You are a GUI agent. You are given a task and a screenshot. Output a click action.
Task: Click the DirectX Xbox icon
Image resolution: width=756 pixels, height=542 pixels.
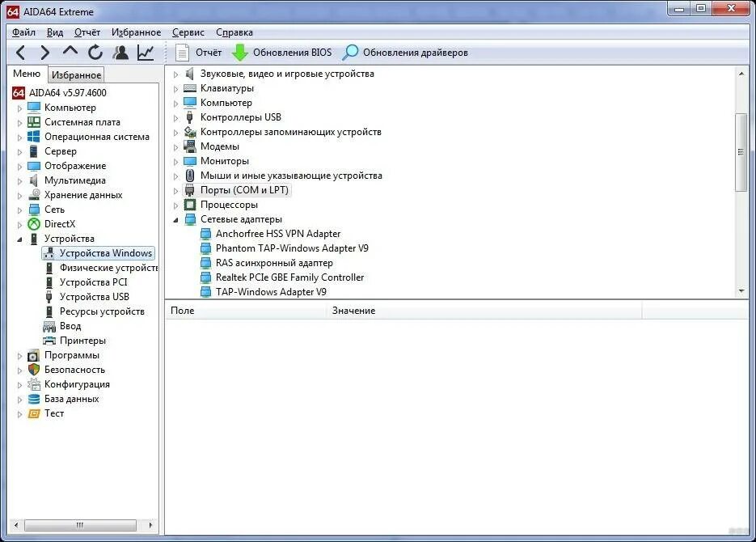click(34, 224)
